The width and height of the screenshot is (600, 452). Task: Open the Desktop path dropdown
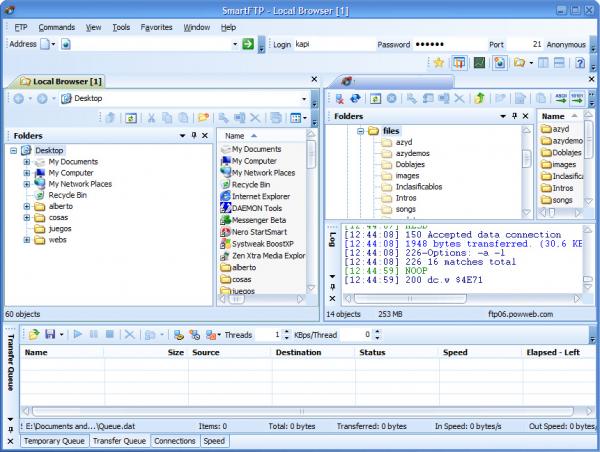coord(304,99)
